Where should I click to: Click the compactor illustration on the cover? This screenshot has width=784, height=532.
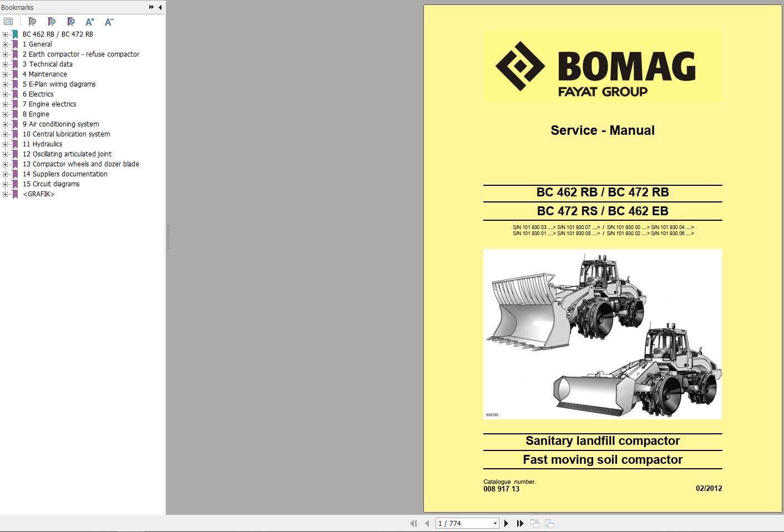tap(603, 334)
